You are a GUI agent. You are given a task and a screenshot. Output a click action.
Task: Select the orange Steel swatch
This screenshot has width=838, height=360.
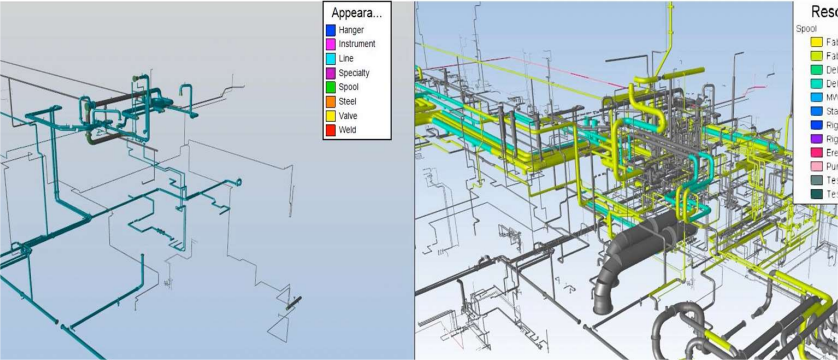pyautogui.click(x=330, y=101)
